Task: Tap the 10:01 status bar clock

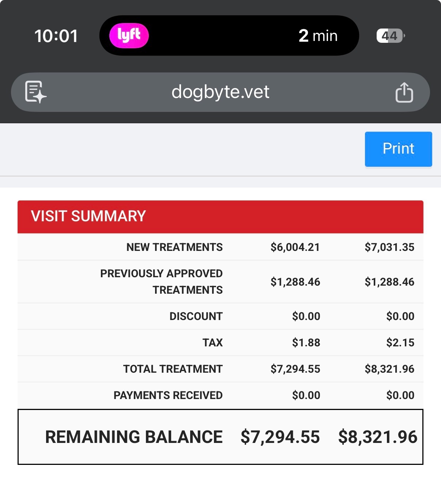Action: pos(56,36)
